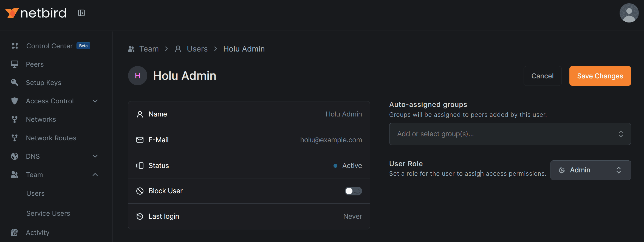Click the Setup Keys key icon

(15, 82)
